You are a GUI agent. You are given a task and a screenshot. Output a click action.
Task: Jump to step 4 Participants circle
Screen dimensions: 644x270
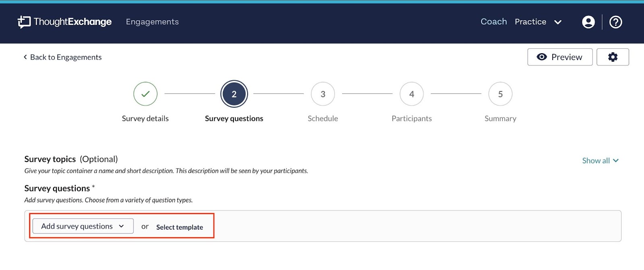(411, 94)
